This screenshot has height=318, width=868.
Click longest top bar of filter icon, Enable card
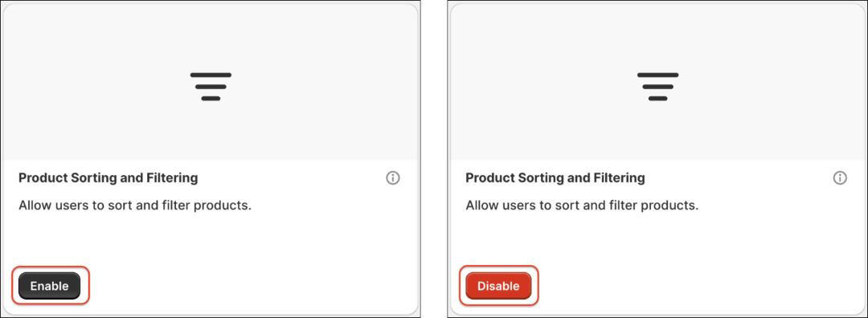click(x=211, y=75)
